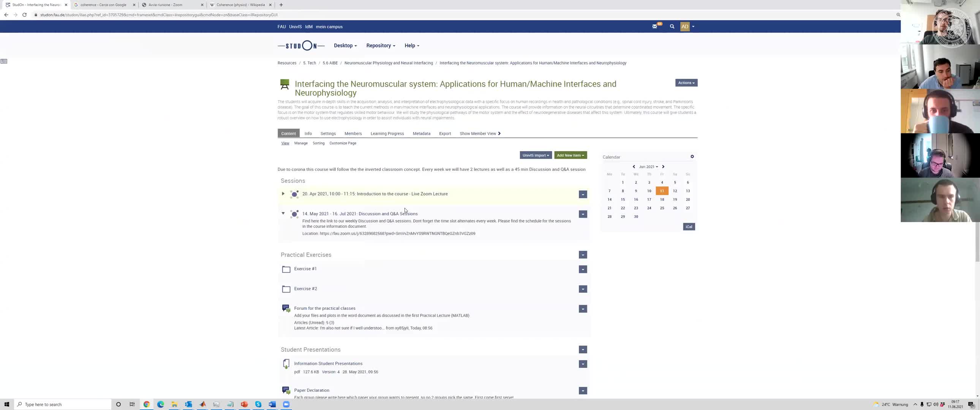Collapse the Discussion and Q&A Sessions entry
Screen dimensions: 980x410
[x=283, y=213]
